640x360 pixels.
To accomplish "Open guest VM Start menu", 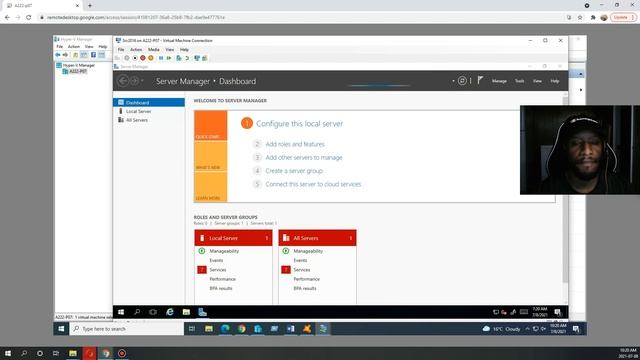I will pyautogui.click(x=121, y=312).
